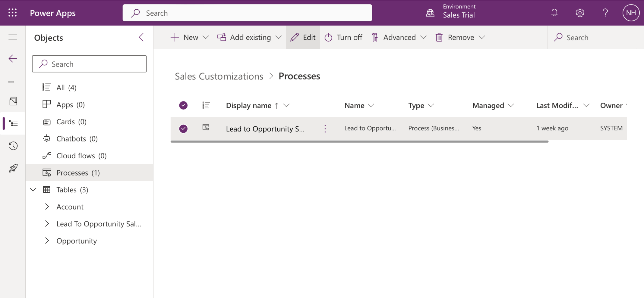Open the app launcher waffle icon
644x298 pixels.
tap(12, 13)
